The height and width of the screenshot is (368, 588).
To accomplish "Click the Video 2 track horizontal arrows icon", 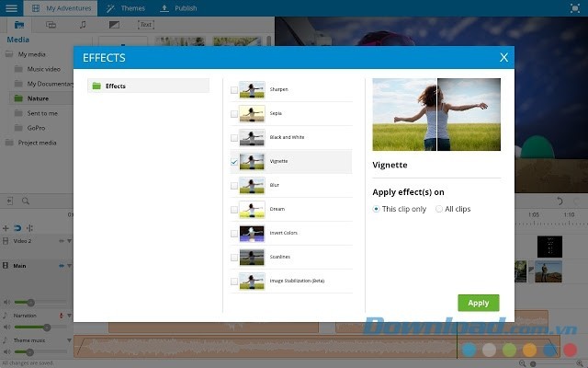I will [62, 241].
